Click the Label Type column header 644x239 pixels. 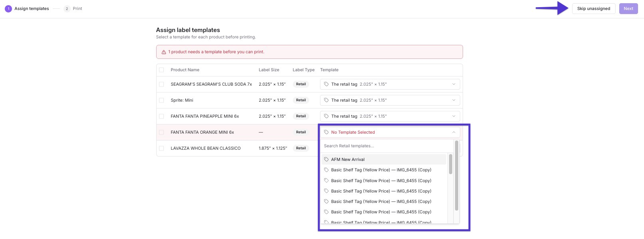(304, 70)
